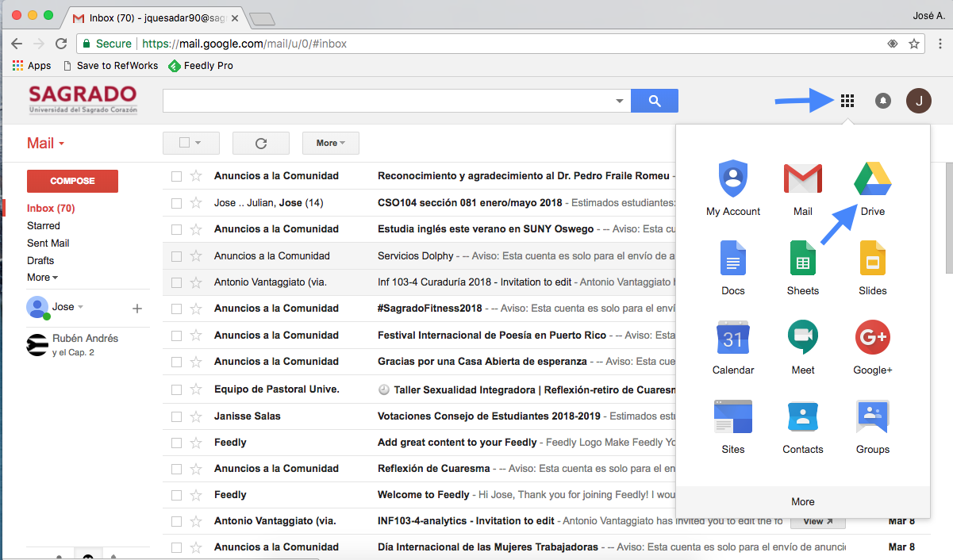Star the Welcome to Feedly email

[x=196, y=494]
